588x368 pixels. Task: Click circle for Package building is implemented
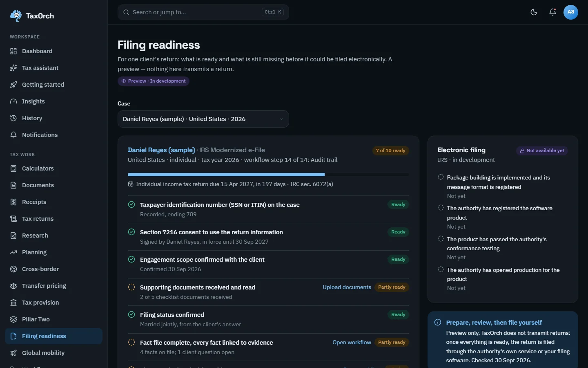pos(441,177)
